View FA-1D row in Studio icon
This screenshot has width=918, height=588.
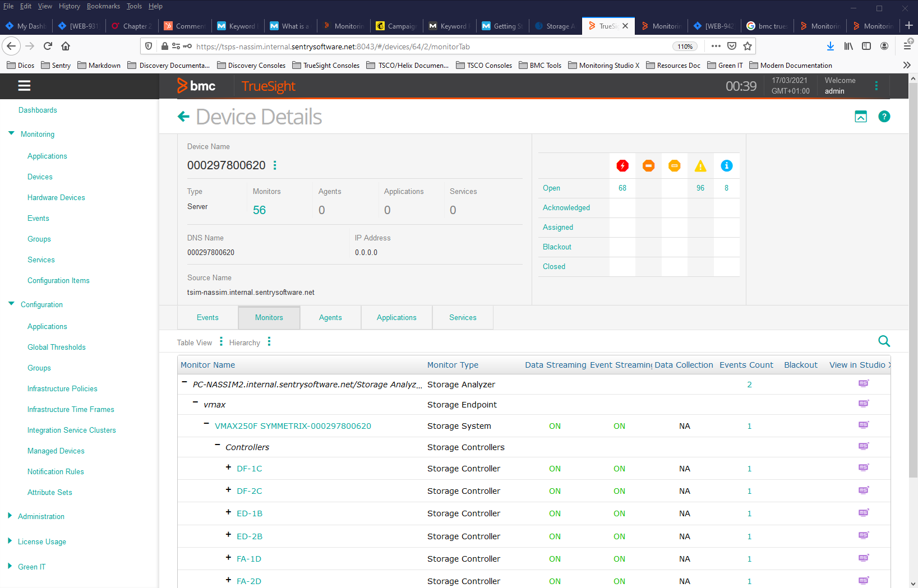(864, 558)
